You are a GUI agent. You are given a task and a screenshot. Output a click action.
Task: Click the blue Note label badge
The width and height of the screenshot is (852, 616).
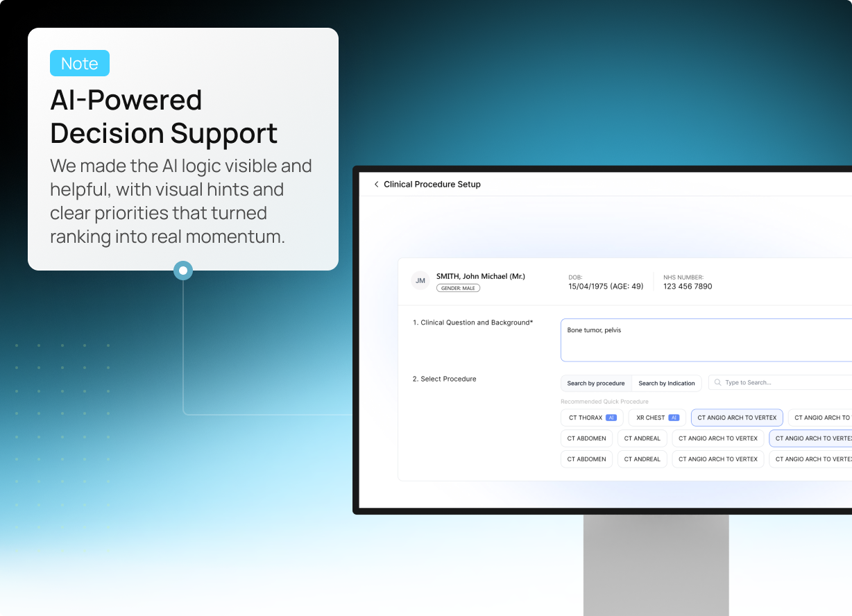pos(80,64)
